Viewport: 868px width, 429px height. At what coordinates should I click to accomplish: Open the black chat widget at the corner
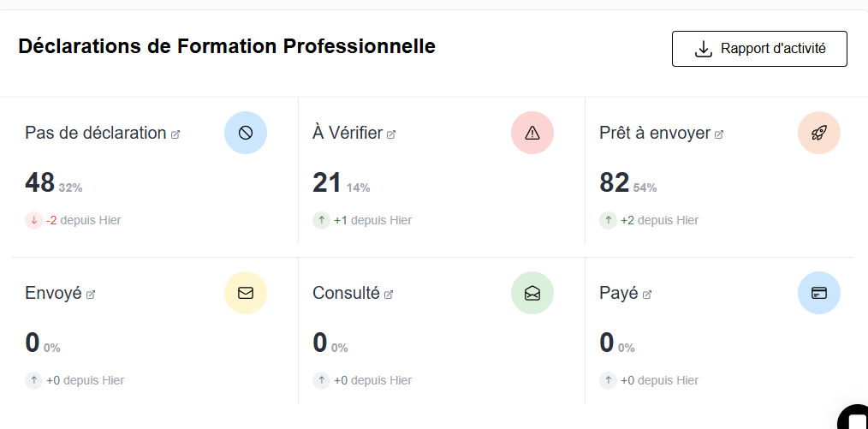click(853, 417)
